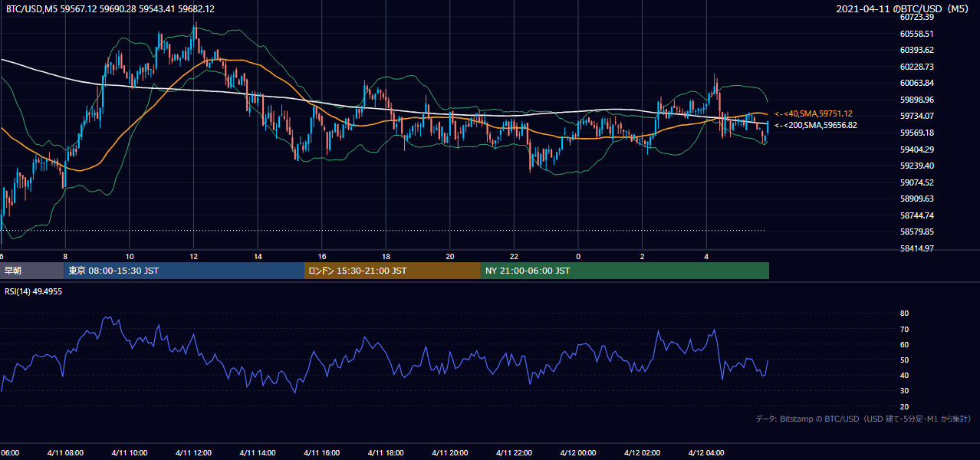Click the 4/12 02:00 time label

(x=642, y=453)
